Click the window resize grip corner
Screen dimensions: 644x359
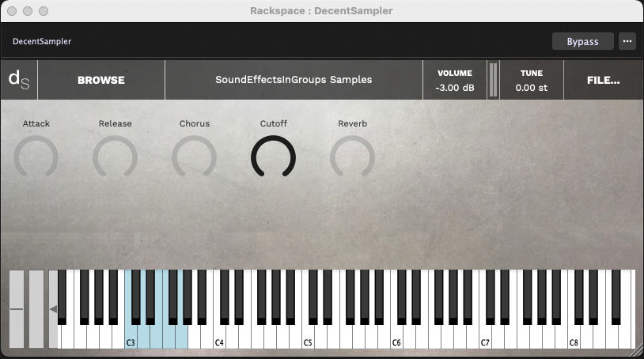pyautogui.click(x=637, y=351)
